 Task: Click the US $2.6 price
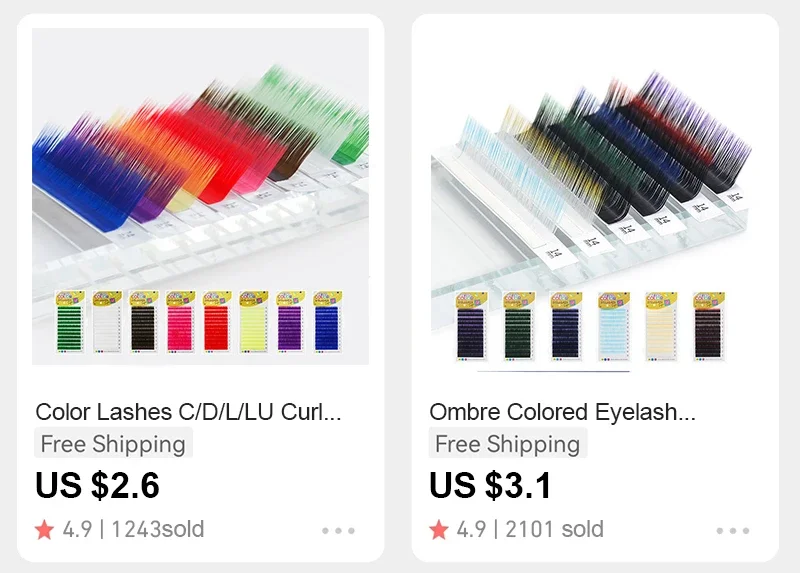click(x=97, y=485)
